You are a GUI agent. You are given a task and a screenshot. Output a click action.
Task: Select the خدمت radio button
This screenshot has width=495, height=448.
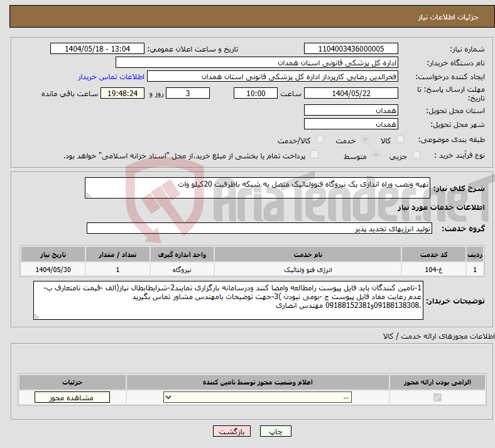click(365, 139)
